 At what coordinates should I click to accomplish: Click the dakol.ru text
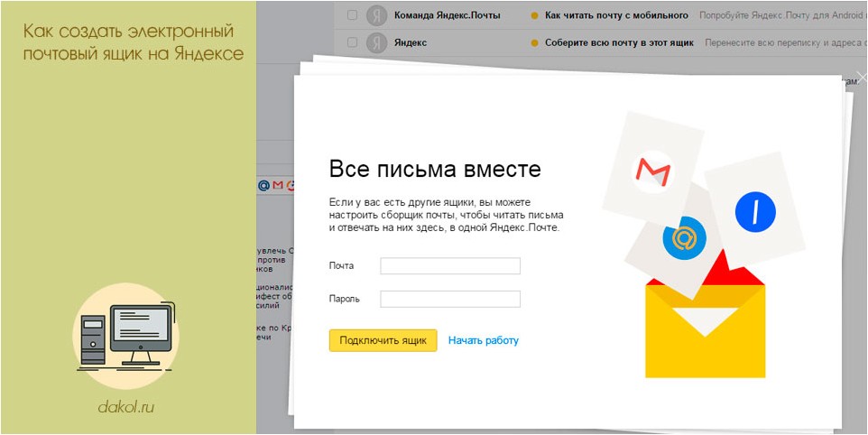pos(126,408)
